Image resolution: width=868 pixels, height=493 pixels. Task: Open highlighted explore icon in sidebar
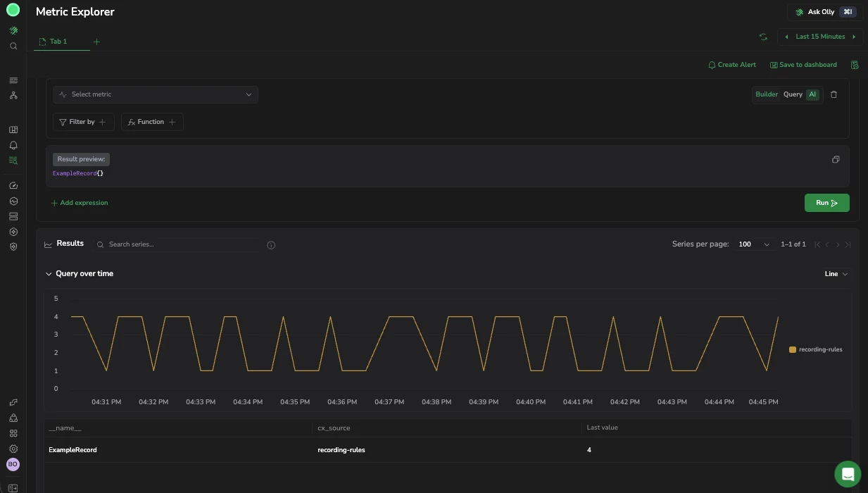click(x=13, y=161)
